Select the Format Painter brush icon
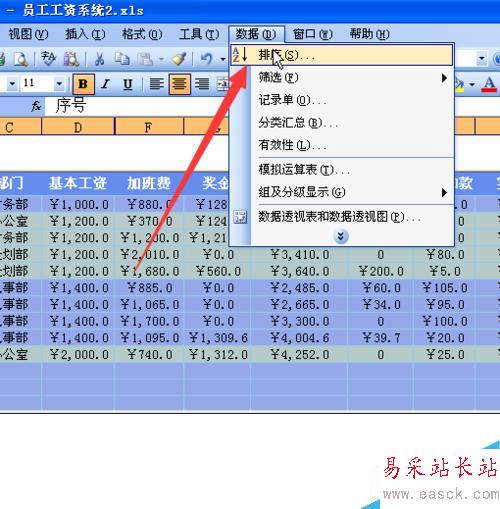Image resolution: width=500 pixels, height=509 pixels. pos(179,59)
